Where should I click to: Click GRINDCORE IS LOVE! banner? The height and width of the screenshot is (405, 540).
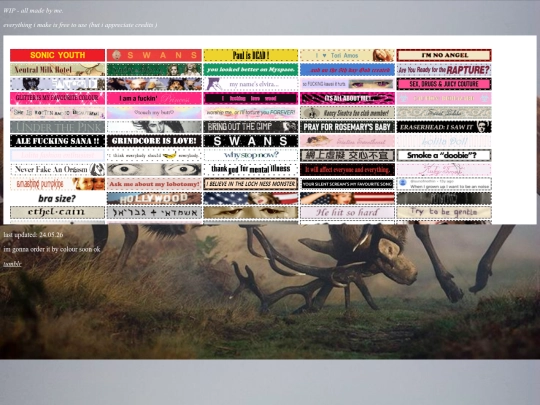click(154, 141)
